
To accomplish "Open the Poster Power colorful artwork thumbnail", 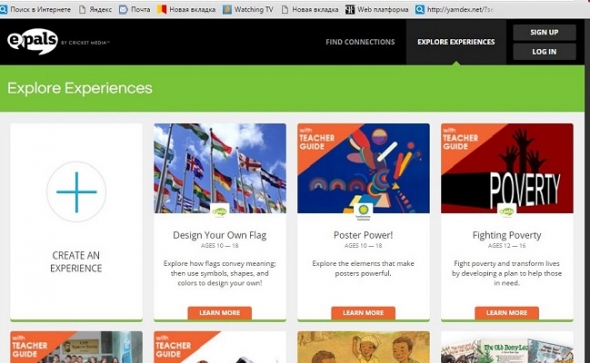I will pos(363,168).
